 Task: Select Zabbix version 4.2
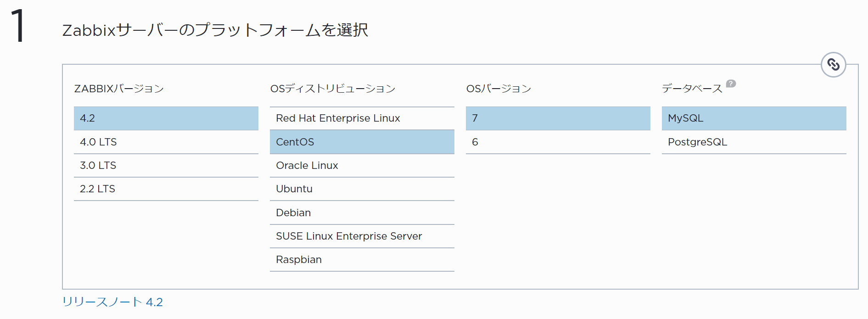pyautogui.click(x=166, y=118)
